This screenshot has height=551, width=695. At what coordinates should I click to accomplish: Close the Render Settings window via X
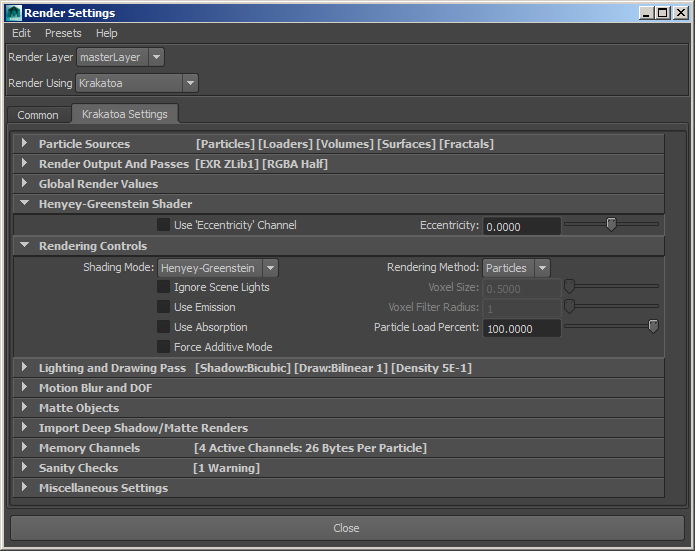point(680,13)
